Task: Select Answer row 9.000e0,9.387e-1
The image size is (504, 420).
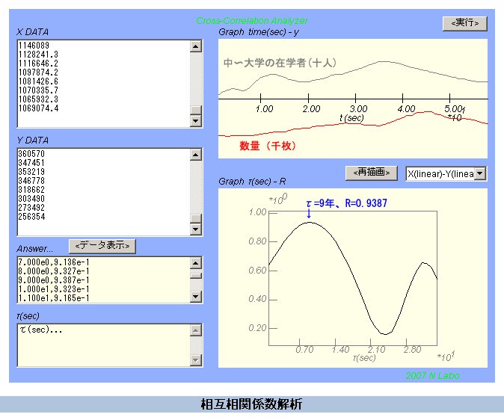Action: coord(54,280)
